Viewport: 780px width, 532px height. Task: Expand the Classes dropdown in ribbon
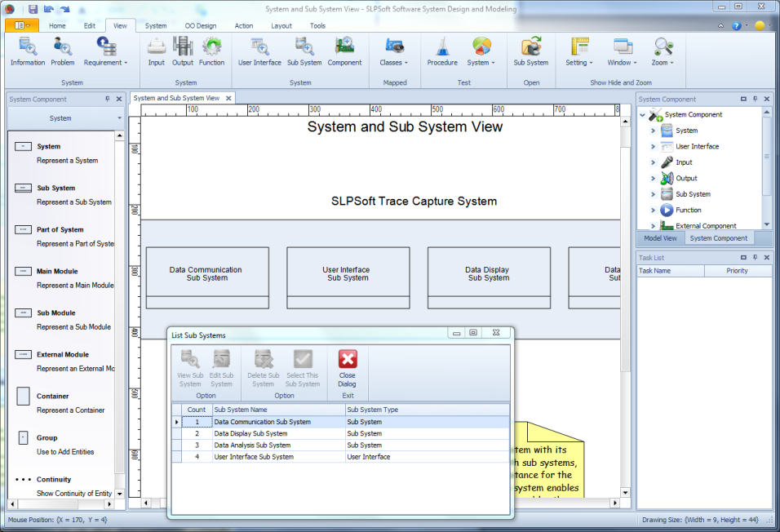(x=394, y=51)
